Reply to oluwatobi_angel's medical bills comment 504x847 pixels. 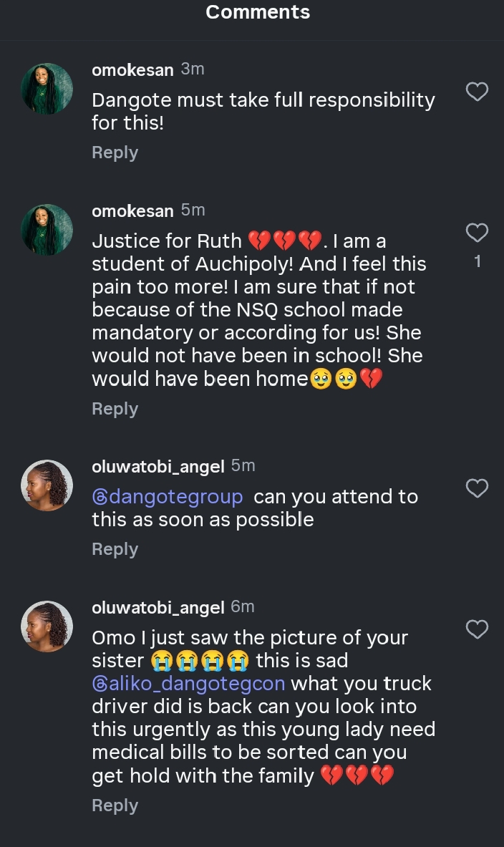point(115,805)
